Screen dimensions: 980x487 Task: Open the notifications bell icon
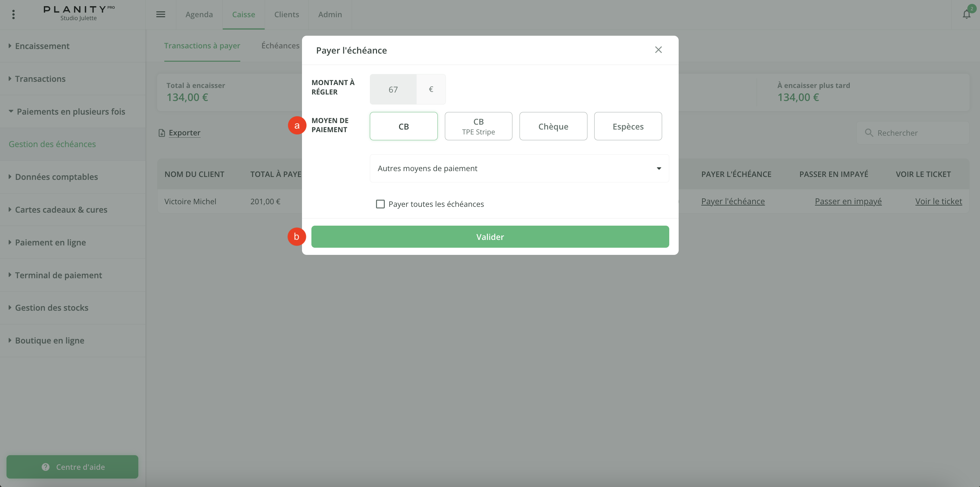[966, 15]
